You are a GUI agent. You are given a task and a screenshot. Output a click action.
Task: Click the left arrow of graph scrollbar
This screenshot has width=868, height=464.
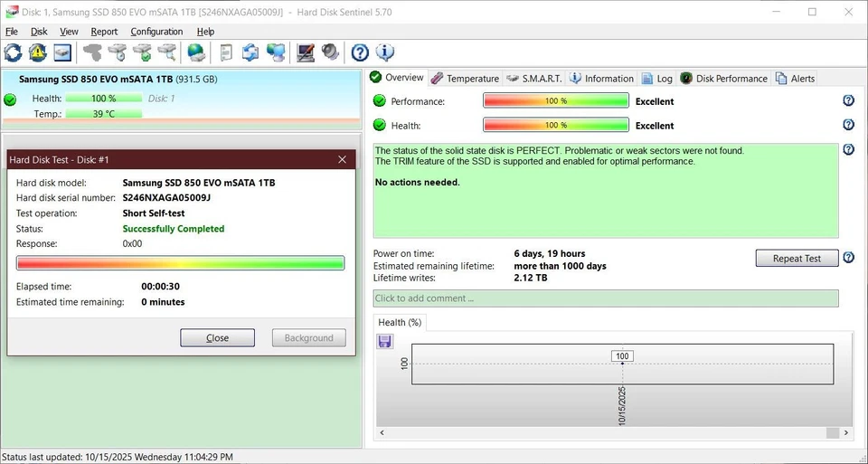(x=382, y=433)
